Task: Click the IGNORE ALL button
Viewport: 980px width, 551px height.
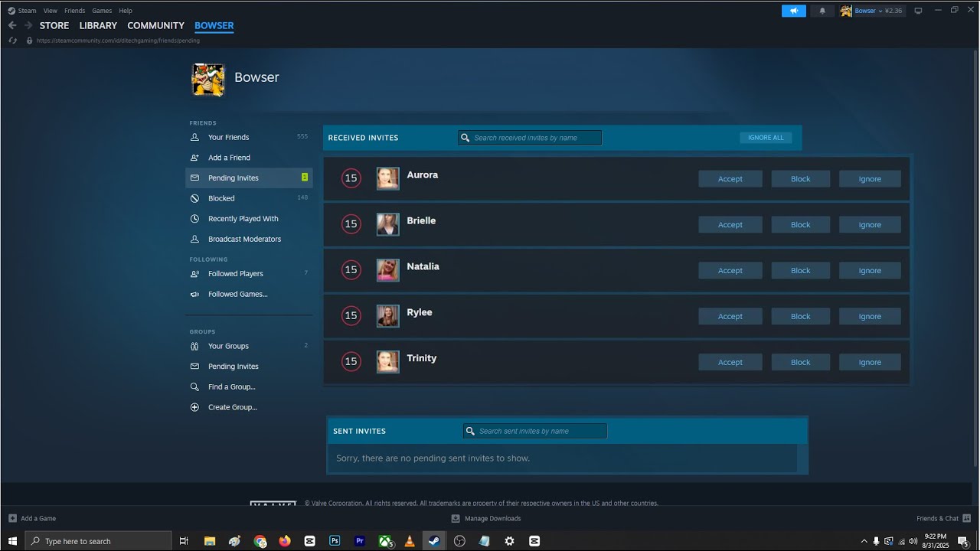Action: click(x=766, y=138)
